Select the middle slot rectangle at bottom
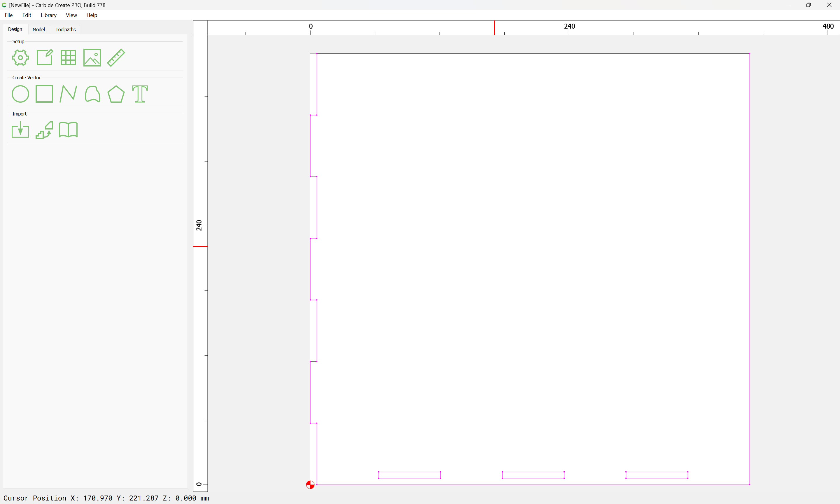The width and height of the screenshot is (840, 504). tap(533, 475)
